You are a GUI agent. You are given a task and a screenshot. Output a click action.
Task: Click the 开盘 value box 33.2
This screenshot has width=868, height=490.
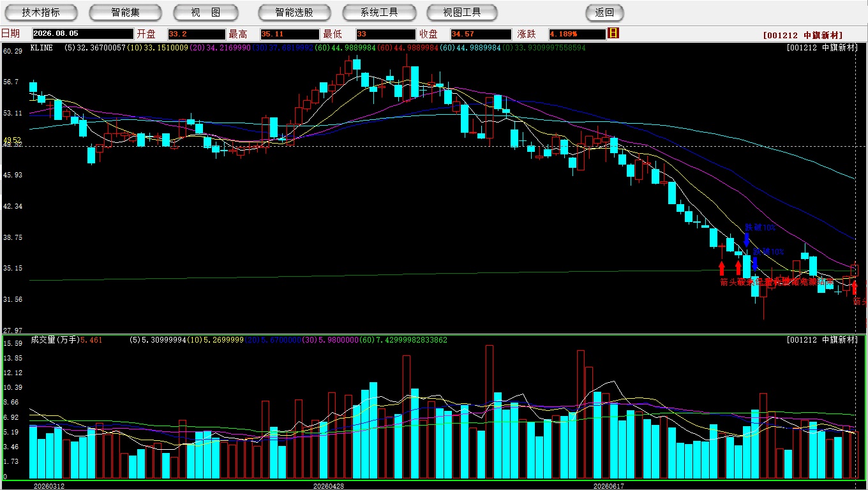tap(197, 34)
